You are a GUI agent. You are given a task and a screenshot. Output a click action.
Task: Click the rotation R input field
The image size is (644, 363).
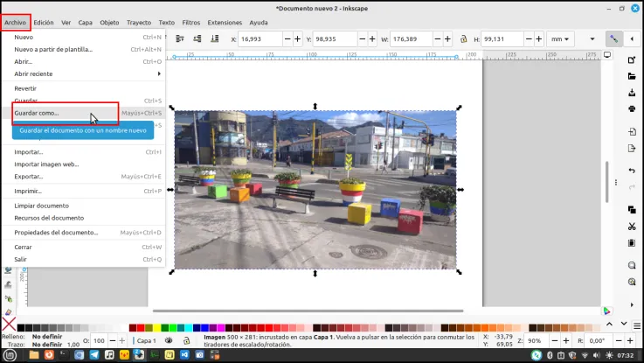point(599,340)
